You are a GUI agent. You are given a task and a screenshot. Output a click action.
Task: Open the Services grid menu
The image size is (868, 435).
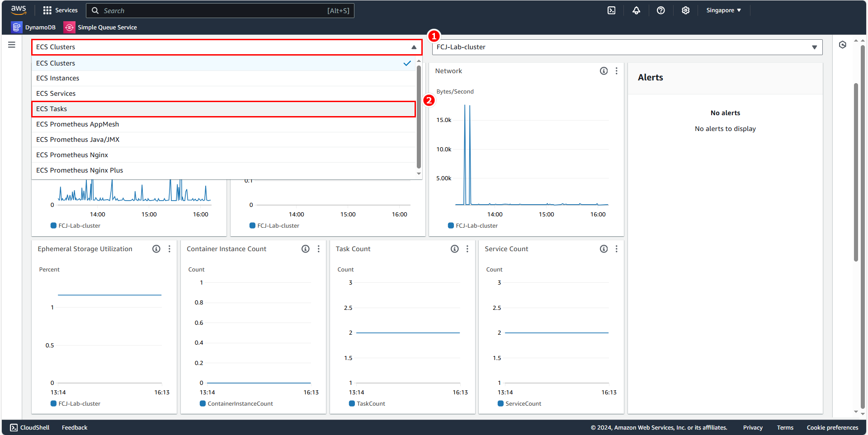pyautogui.click(x=60, y=10)
